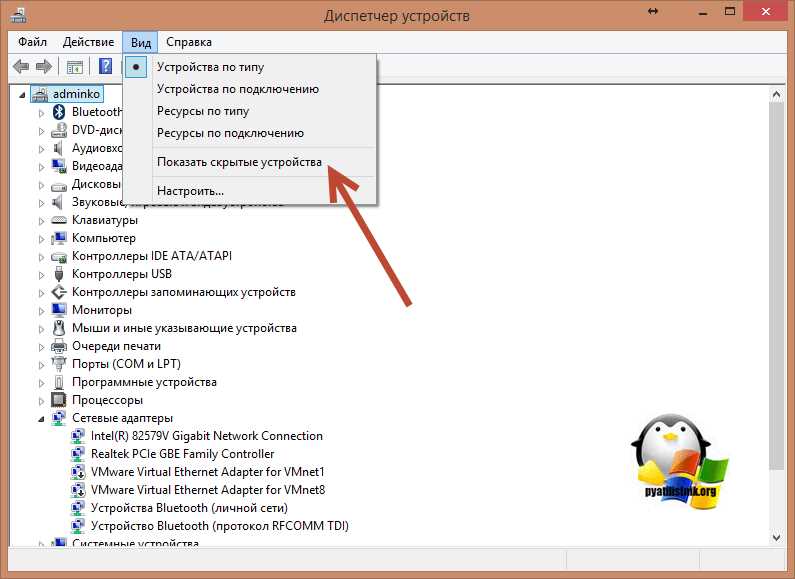Expand the Процессоры category arrow
This screenshot has width=795, height=579.
[x=41, y=401]
